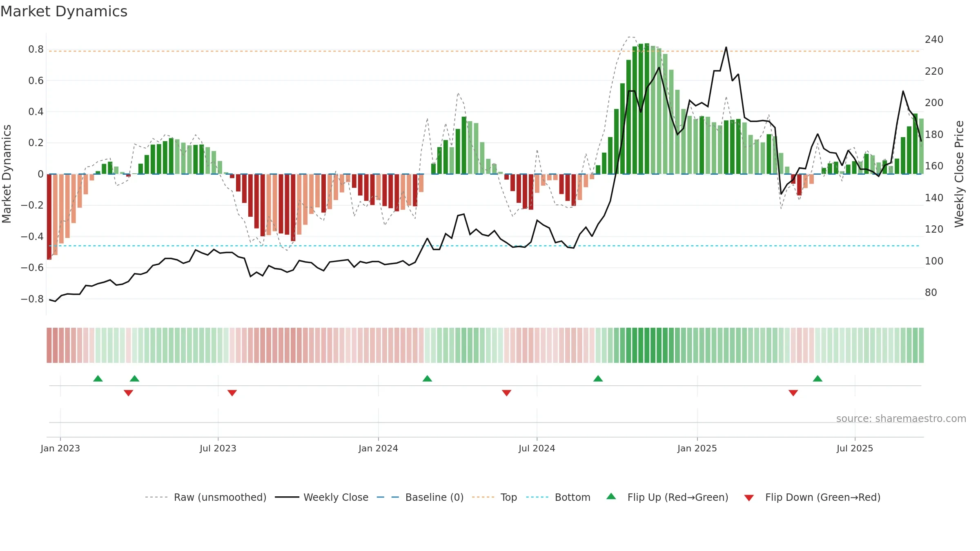Viewport: 980px width, 551px height.
Task: Click the 120 tick on price axis
Action: point(934,229)
